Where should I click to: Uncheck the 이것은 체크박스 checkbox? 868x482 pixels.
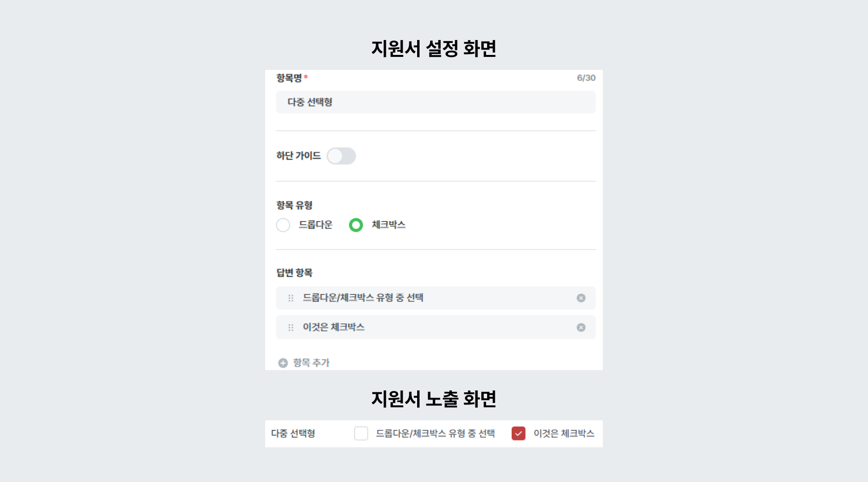[x=518, y=433]
